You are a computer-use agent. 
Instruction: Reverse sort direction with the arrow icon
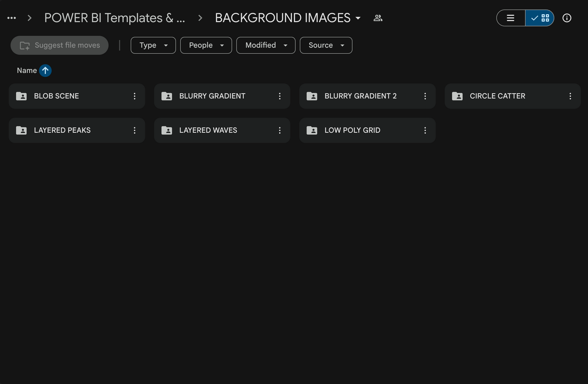45,70
